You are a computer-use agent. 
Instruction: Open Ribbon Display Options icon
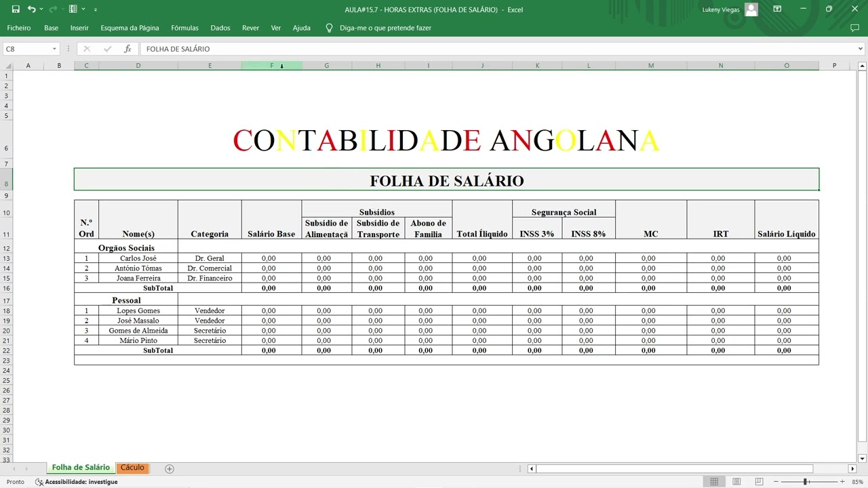777,9
